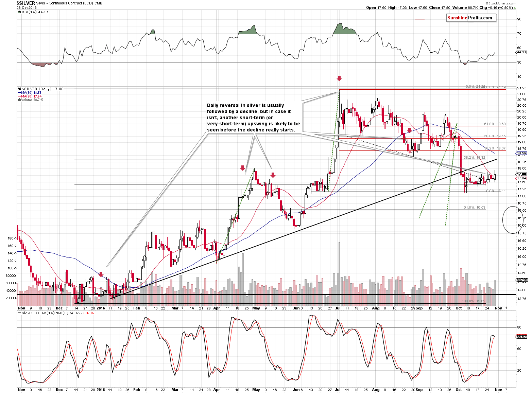Click the Jul label on price chart axis
532x393 pixels.
tap(338, 308)
